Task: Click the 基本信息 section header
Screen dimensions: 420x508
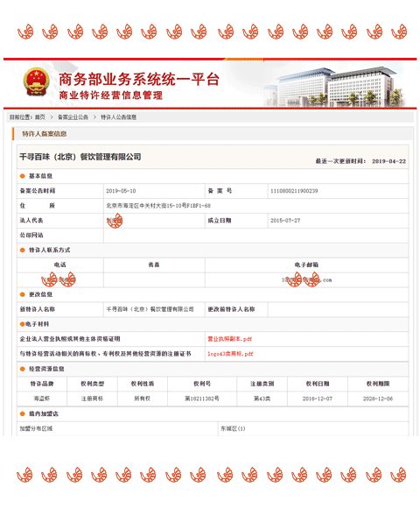Action: point(40,176)
